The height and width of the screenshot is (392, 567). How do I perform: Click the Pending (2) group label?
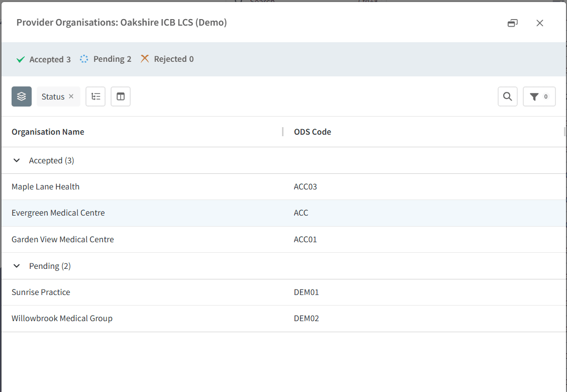[50, 266]
